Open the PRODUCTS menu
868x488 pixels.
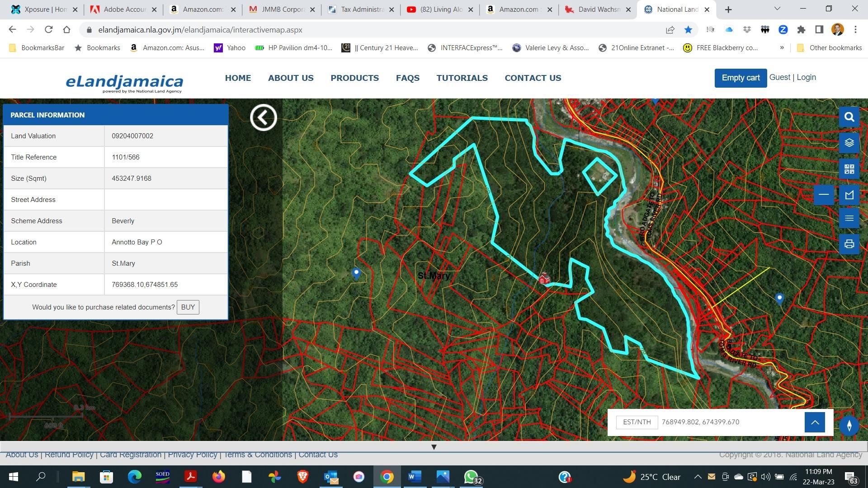click(x=354, y=78)
